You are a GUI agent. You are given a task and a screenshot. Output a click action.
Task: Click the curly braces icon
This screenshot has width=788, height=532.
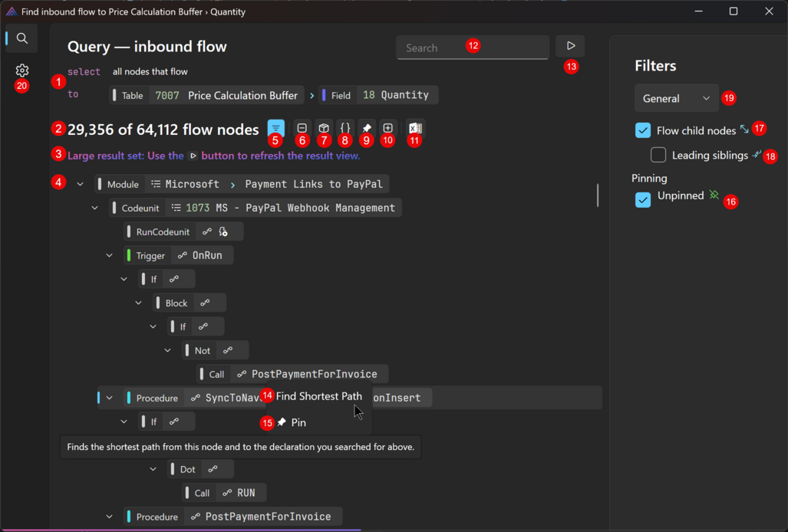pyautogui.click(x=345, y=128)
